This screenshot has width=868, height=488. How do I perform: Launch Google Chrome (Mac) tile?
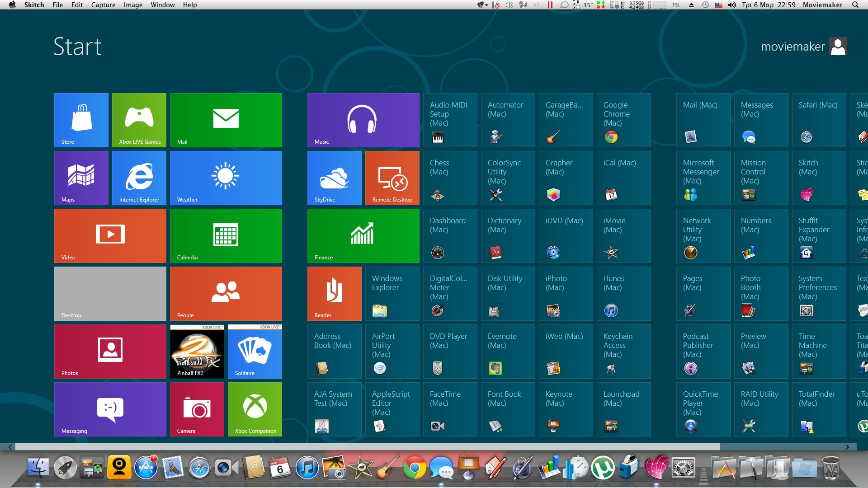(x=624, y=120)
